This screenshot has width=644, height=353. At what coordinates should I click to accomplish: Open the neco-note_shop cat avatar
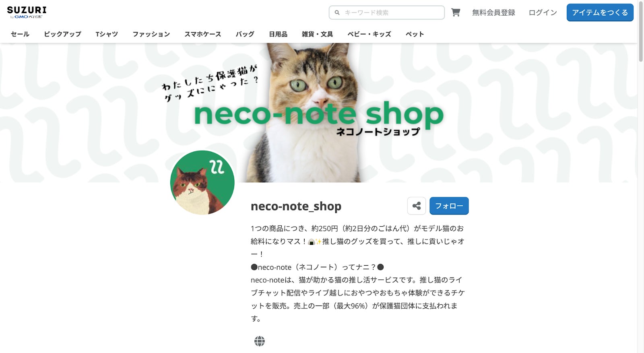pos(202,182)
